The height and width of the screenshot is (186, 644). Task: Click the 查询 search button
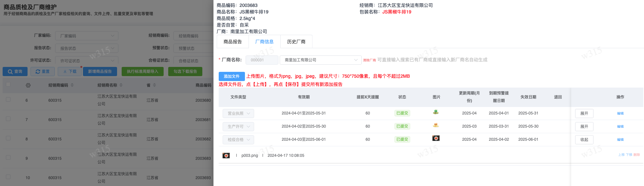pos(15,72)
